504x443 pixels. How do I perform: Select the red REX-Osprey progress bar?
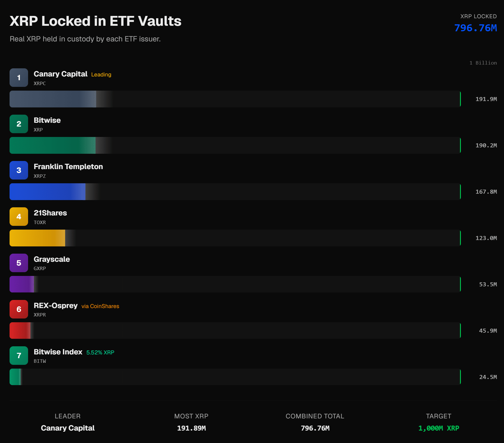click(x=235, y=331)
